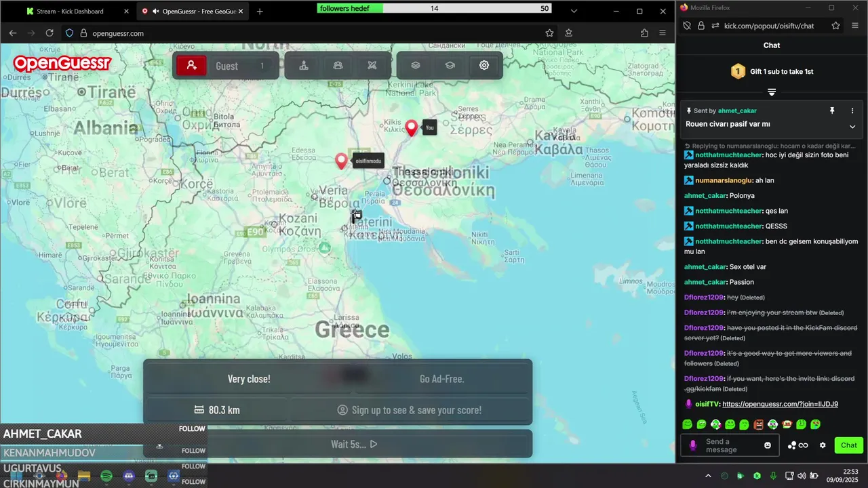Click FOLLOW next to AHMET_CAKAR overlay
The image size is (868, 488).
click(x=192, y=429)
